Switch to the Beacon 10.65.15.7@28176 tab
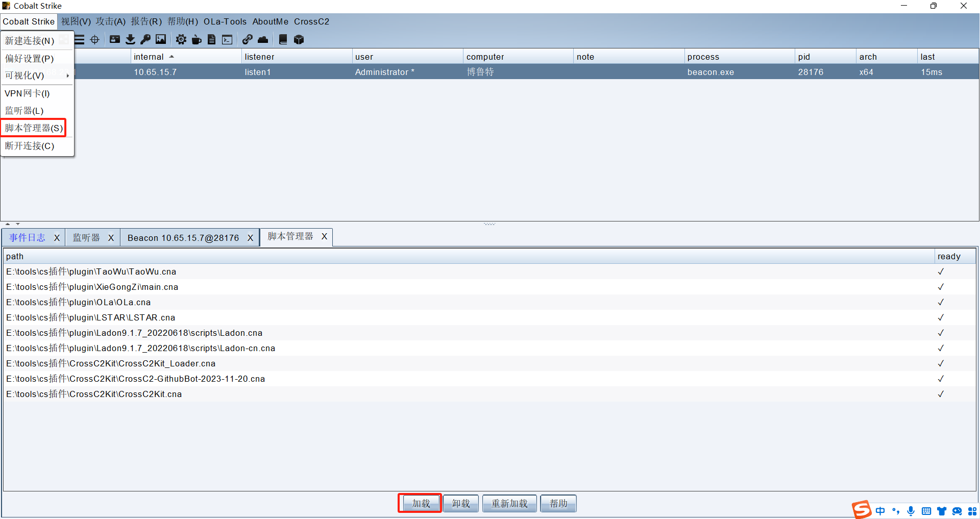 pyautogui.click(x=183, y=238)
